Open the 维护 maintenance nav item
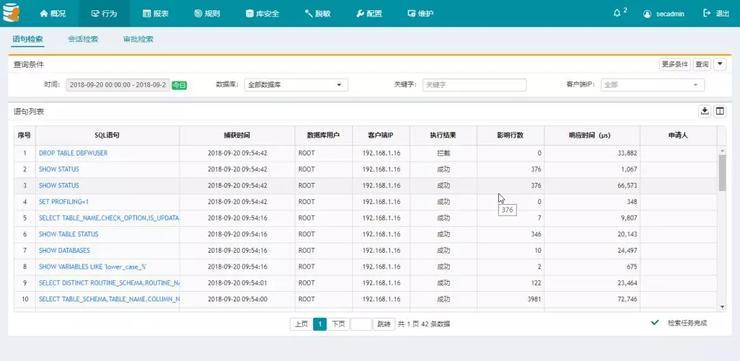The width and height of the screenshot is (740, 361). [x=420, y=14]
